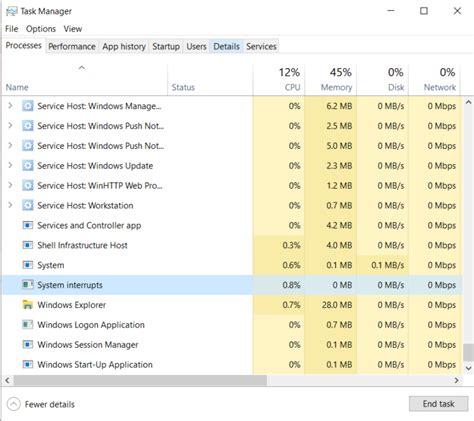
Task: Select the Windows Logon Application row
Action: coord(233,325)
